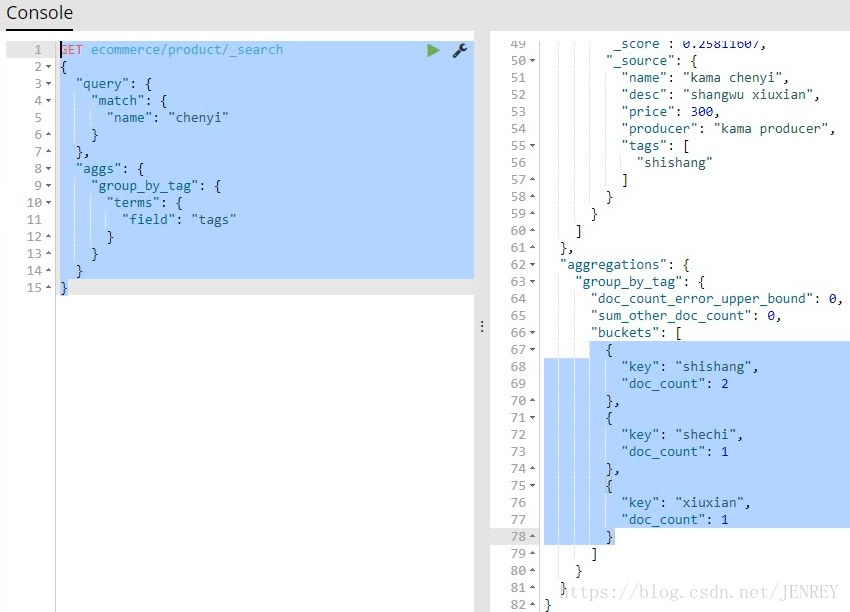Click the GET ecommerce/product/_search request line
850x612 pixels.
[172, 50]
